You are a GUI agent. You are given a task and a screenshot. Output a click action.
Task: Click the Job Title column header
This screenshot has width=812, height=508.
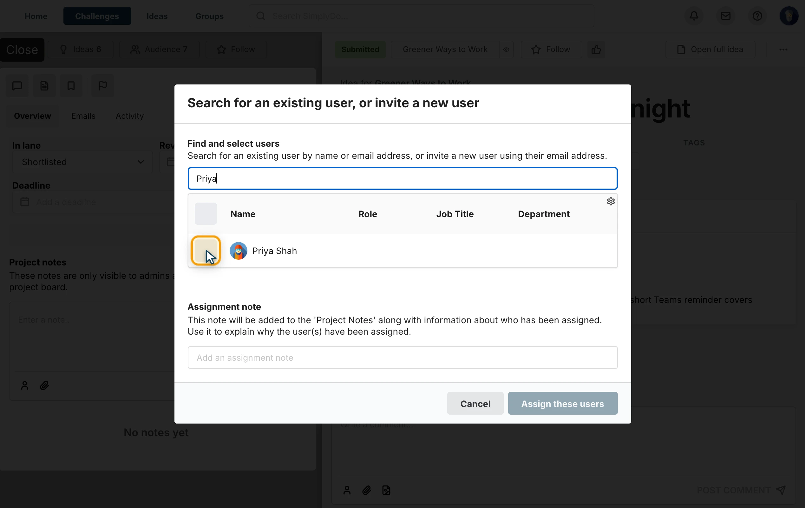455,214
